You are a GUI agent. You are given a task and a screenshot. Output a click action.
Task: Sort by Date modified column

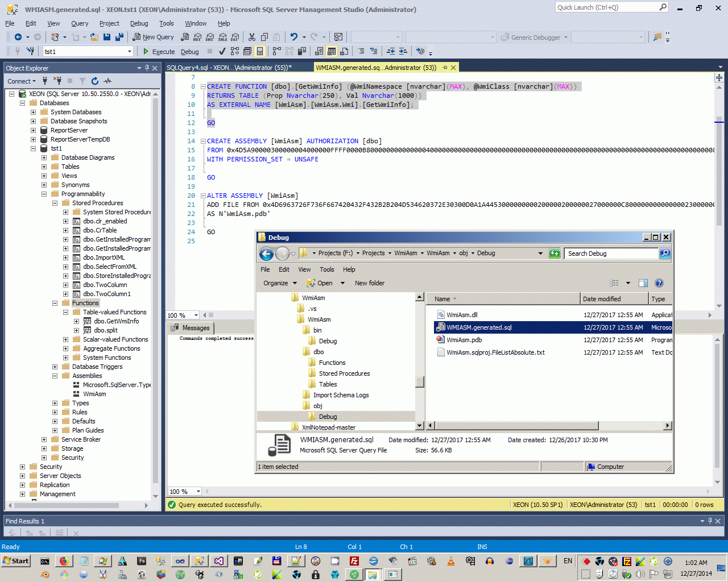614,299
